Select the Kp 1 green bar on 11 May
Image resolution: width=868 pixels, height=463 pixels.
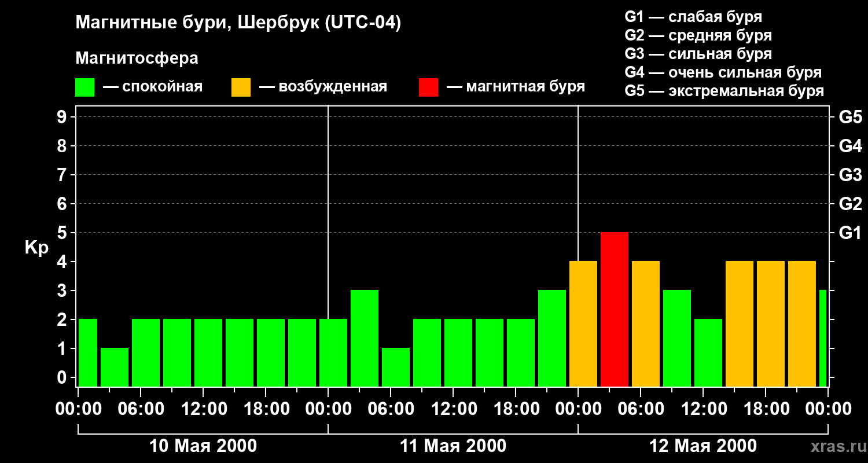click(x=396, y=367)
